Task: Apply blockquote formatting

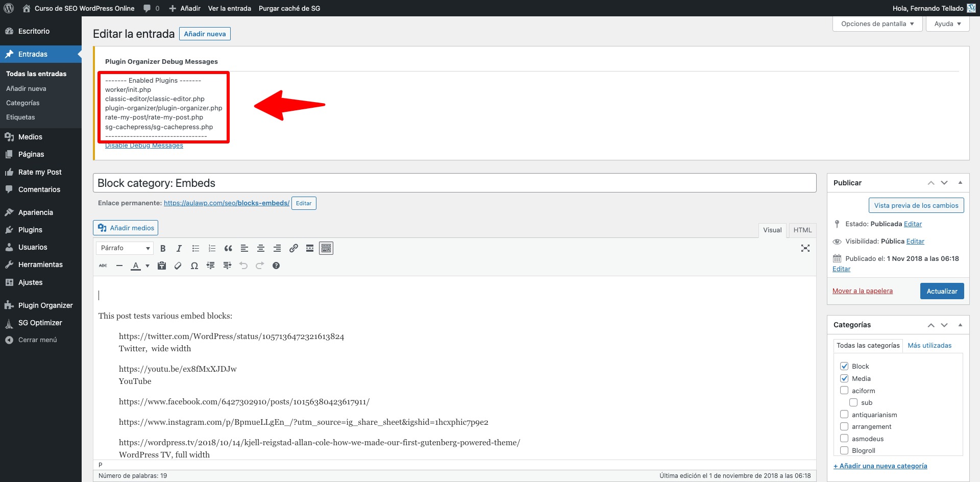Action: 228,248
